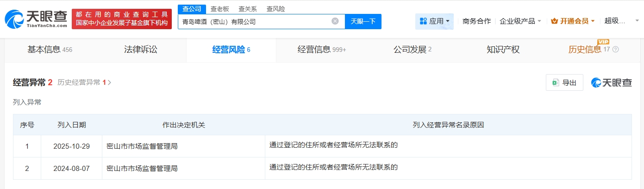Go to the 知识产权 tab
The width and height of the screenshot is (644, 189).
[503, 50]
